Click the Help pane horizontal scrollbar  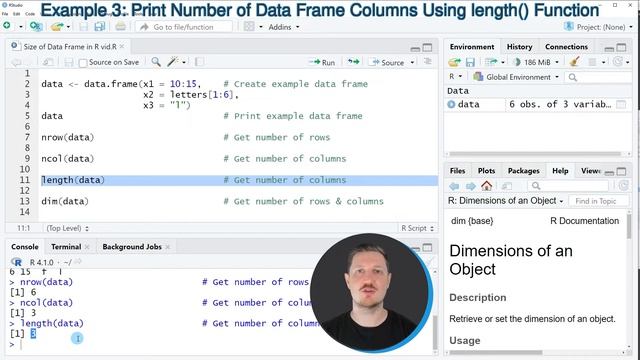496,352
